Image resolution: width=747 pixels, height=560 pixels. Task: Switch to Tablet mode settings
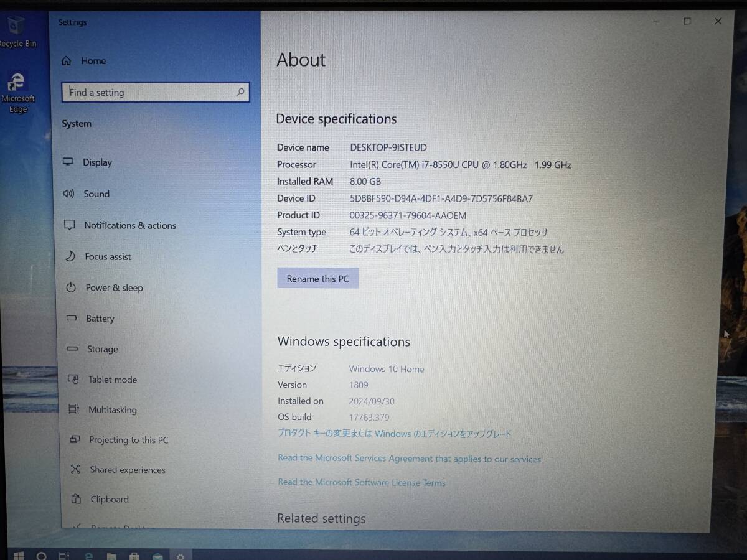click(112, 380)
